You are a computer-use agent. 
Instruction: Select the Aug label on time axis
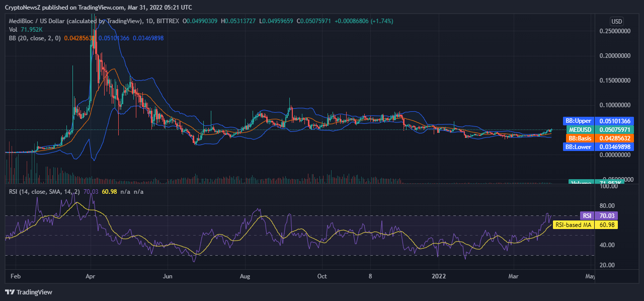coord(245,276)
